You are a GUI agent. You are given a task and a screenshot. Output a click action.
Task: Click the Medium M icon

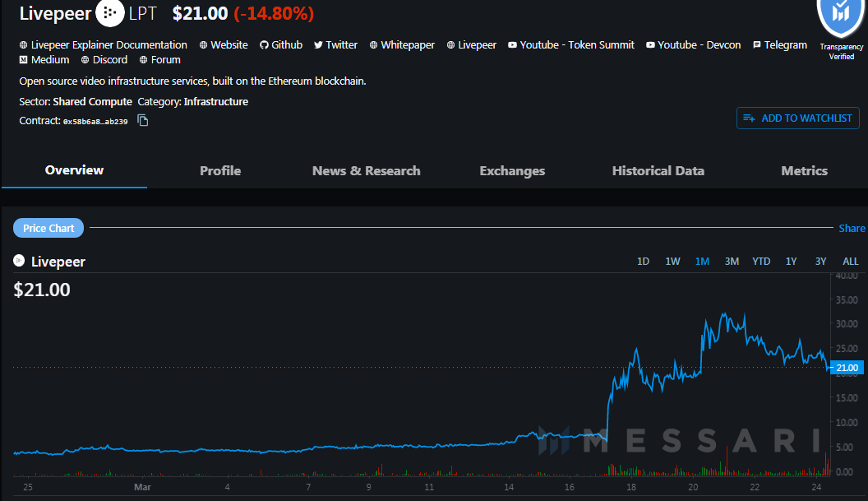23,60
